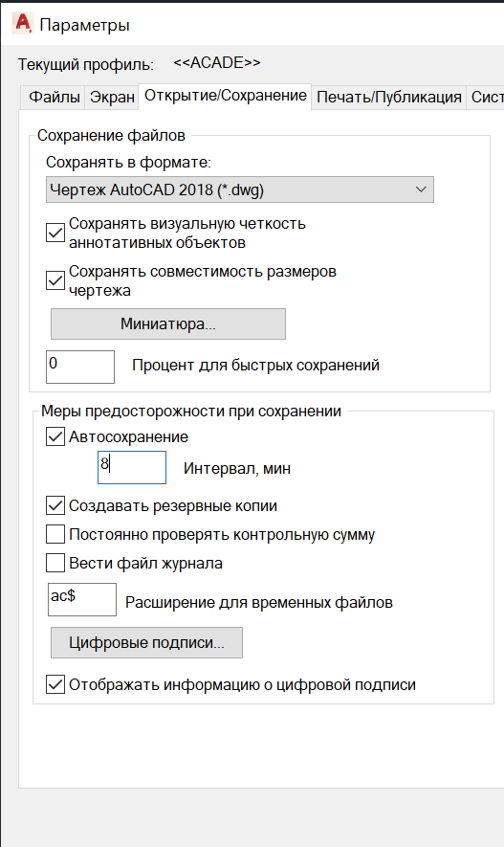Open the Цифровые подписи... dialog button

(146, 642)
